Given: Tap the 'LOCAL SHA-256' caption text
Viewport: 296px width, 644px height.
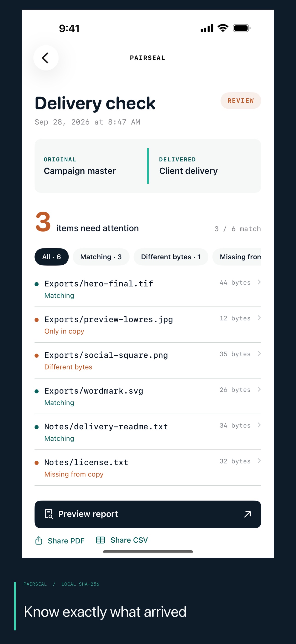Looking at the screenshot, I should (80, 584).
